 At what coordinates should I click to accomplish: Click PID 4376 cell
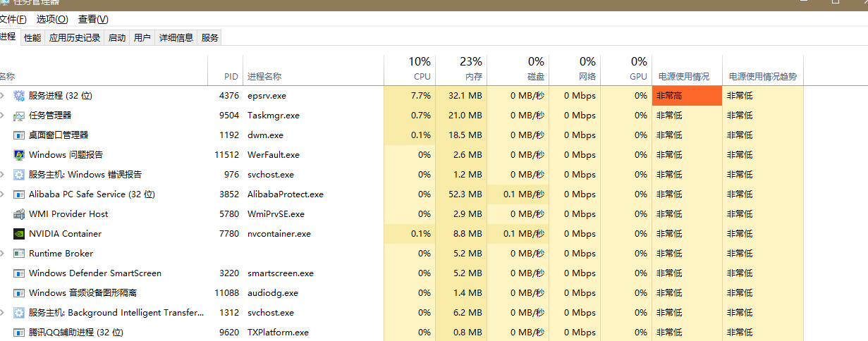[x=225, y=96]
